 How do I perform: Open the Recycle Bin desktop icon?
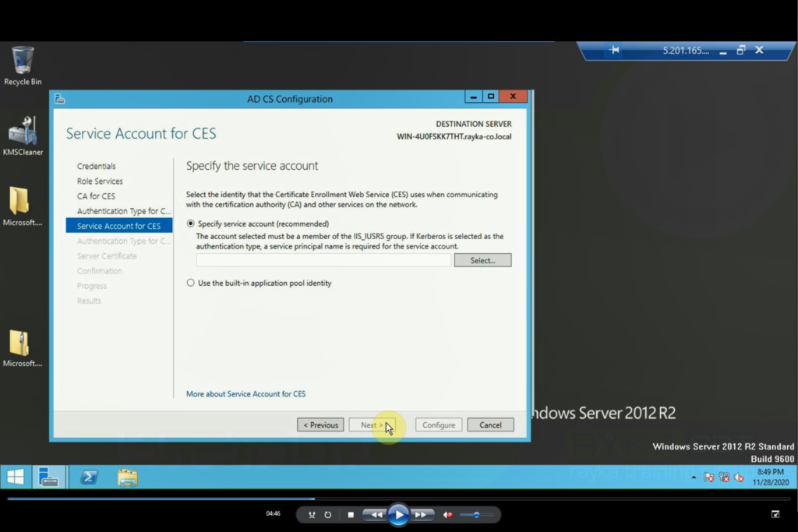tap(23, 65)
